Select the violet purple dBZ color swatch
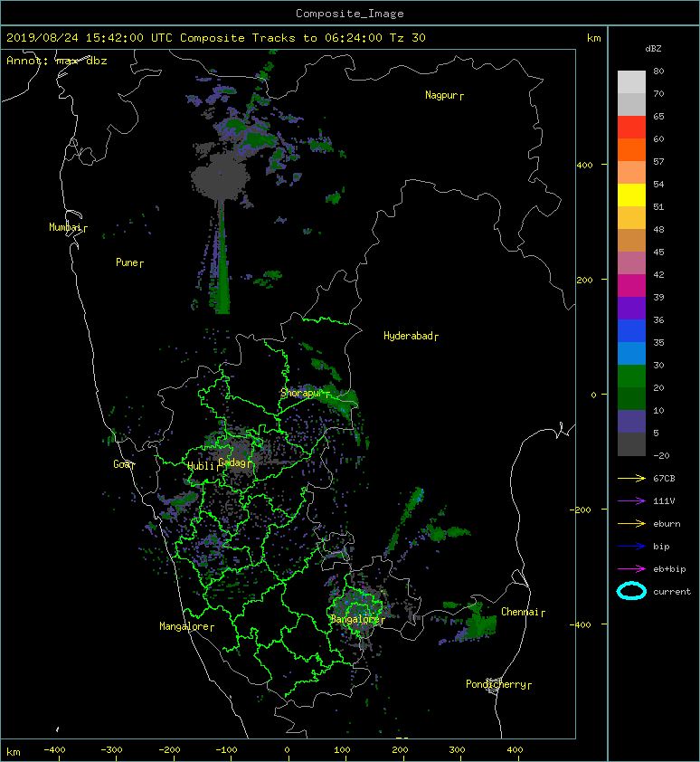700x762 pixels. [631, 308]
